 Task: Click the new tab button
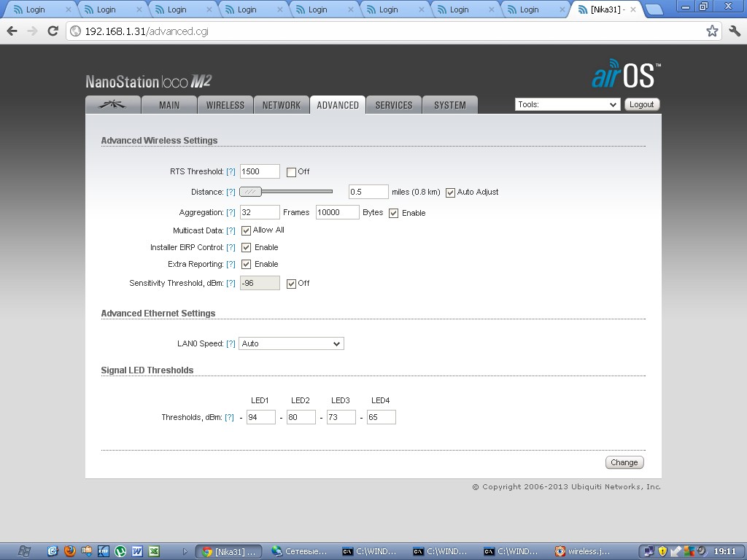pos(654,9)
